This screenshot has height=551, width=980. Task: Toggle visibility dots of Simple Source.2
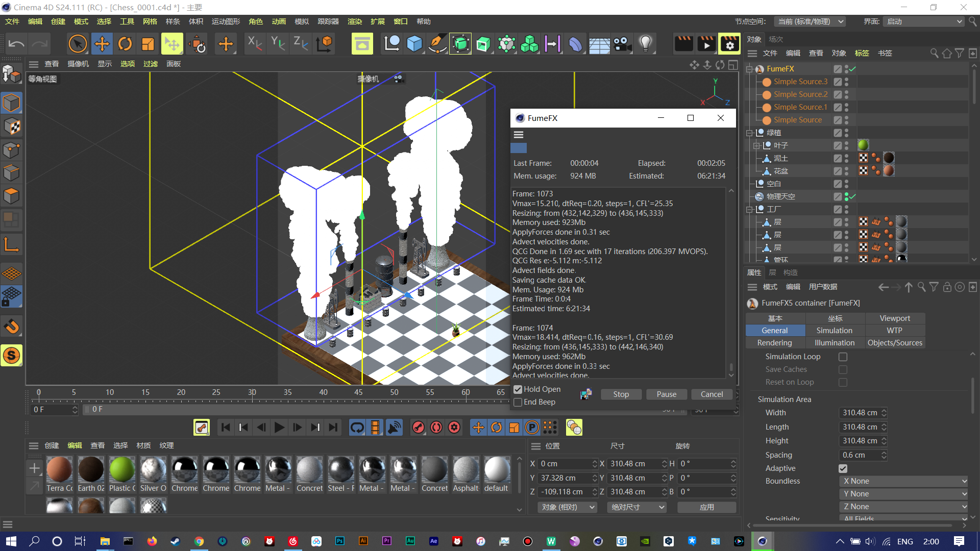pyautogui.click(x=846, y=94)
